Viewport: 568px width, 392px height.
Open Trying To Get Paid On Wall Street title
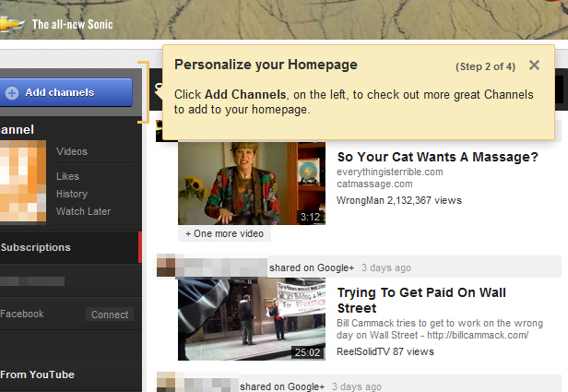tap(421, 301)
